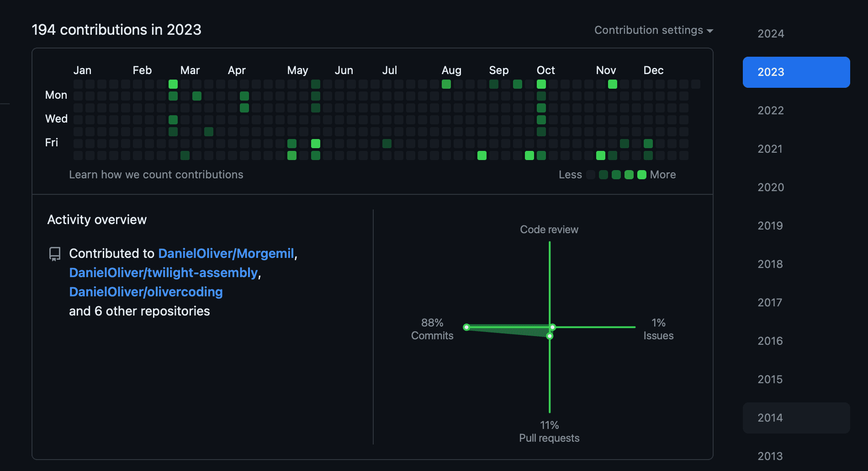Switch to year 2015
This screenshot has height=471, width=868.
[796, 380]
